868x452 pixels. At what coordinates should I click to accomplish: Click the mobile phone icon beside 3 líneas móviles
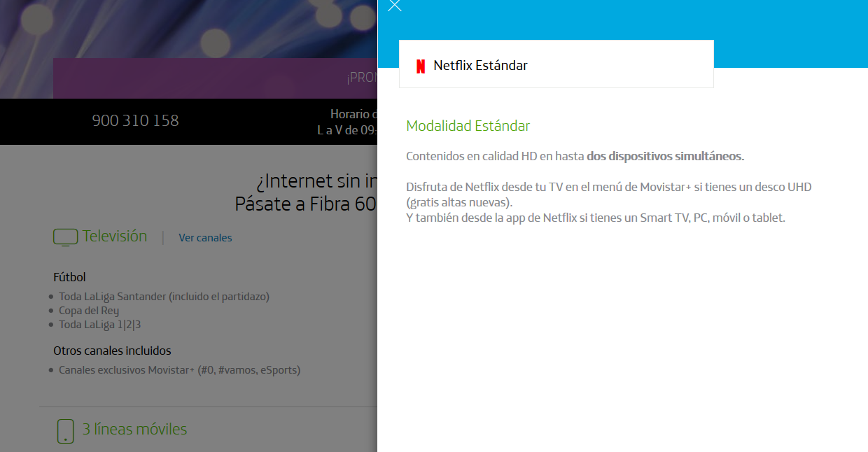point(65,430)
